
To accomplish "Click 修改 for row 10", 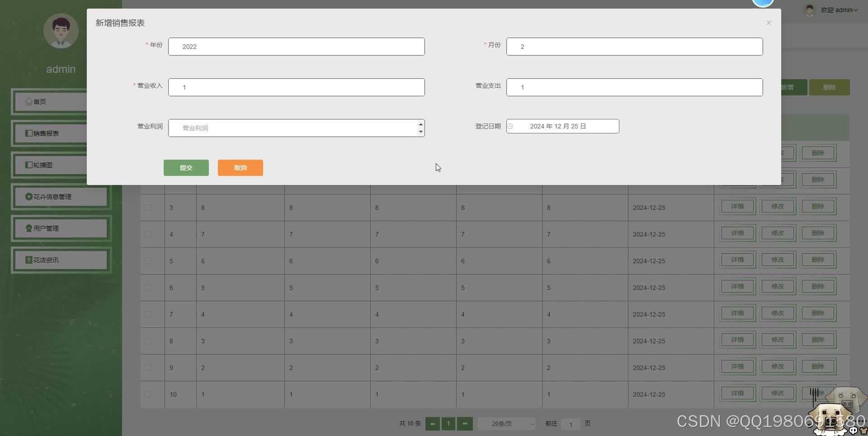I will point(778,393).
